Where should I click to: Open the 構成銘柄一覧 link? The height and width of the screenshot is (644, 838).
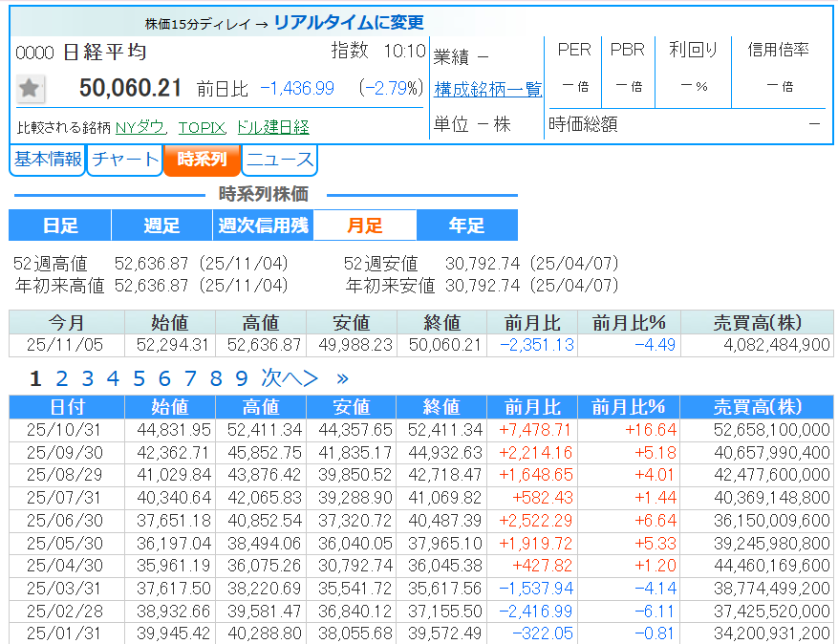[x=487, y=89]
